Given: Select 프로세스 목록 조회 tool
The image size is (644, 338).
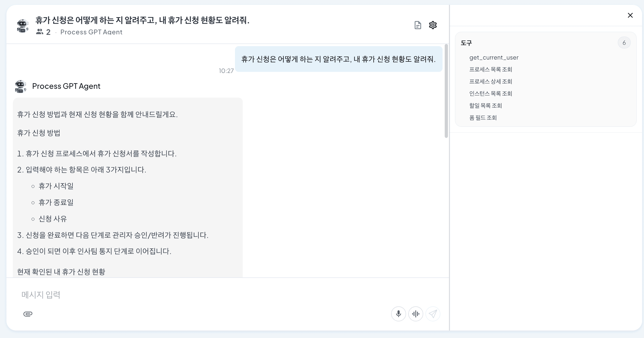Looking at the screenshot, I should point(491,69).
